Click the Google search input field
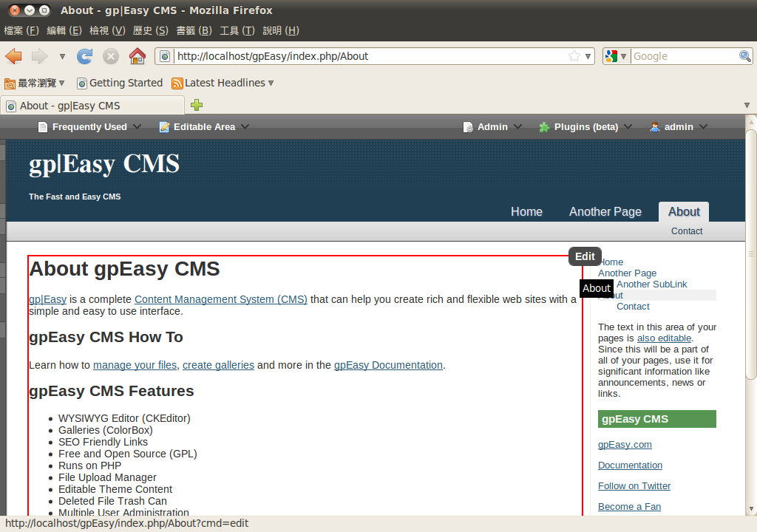 coord(685,56)
